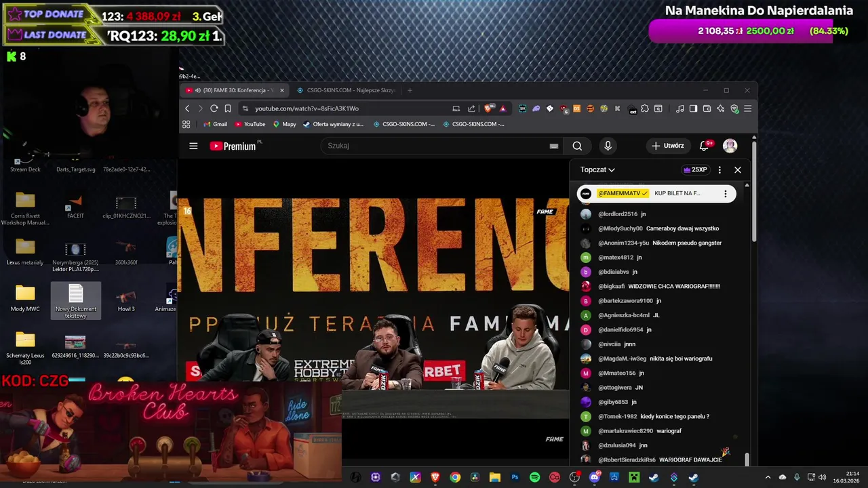Open the Oferta wymiany bookmark

tap(334, 124)
